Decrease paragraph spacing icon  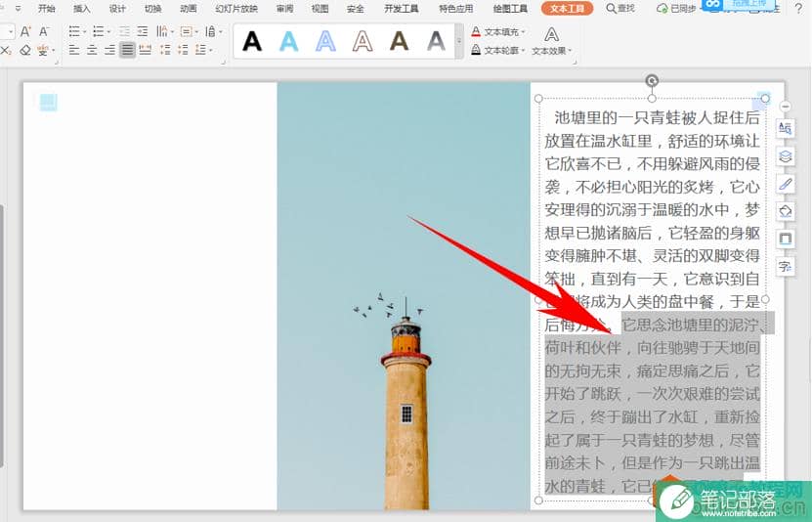click(183, 50)
